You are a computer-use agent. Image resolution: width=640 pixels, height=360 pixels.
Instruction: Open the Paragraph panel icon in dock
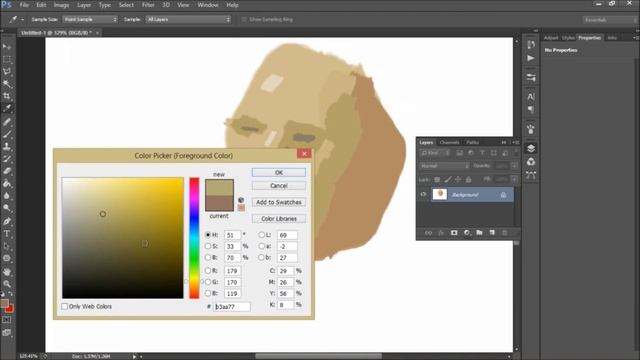click(x=531, y=109)
